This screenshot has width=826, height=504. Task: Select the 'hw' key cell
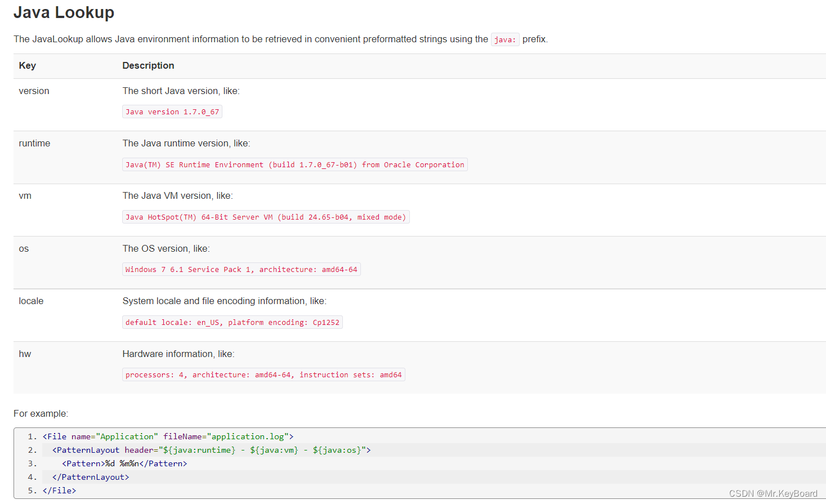click(x=25, y=354)
